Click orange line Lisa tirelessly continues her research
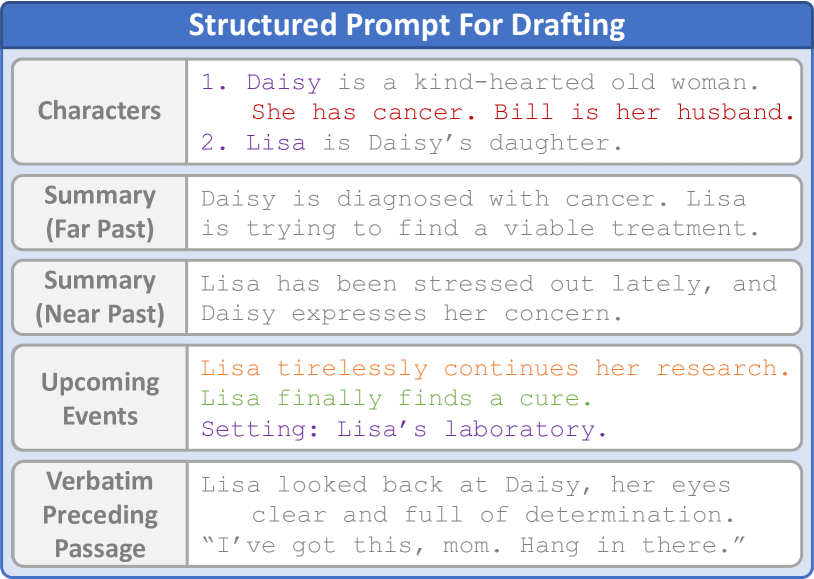This screenshot has height=579, width=814. point(495,368)
